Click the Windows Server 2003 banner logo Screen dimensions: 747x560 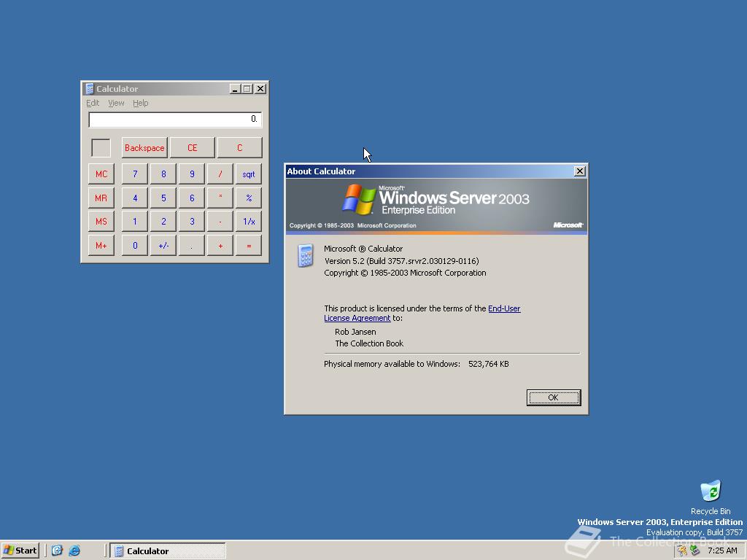pos(436,200)
